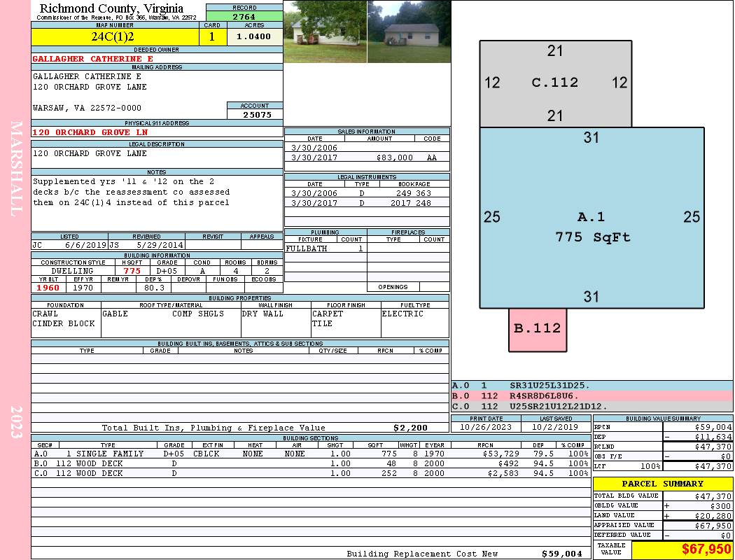Screen dimensions: 735x560
Task: Click the left house photo thumbnail
Action: pyautogui.click(x=325, y=31)
